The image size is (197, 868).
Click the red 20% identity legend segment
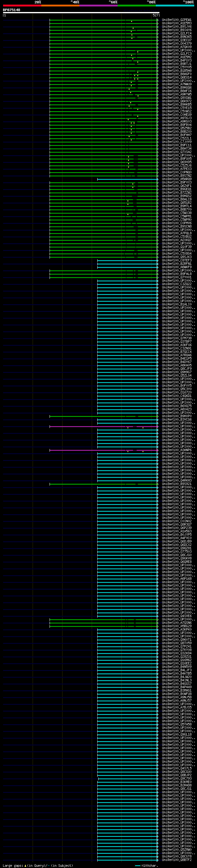pos(22,6)
